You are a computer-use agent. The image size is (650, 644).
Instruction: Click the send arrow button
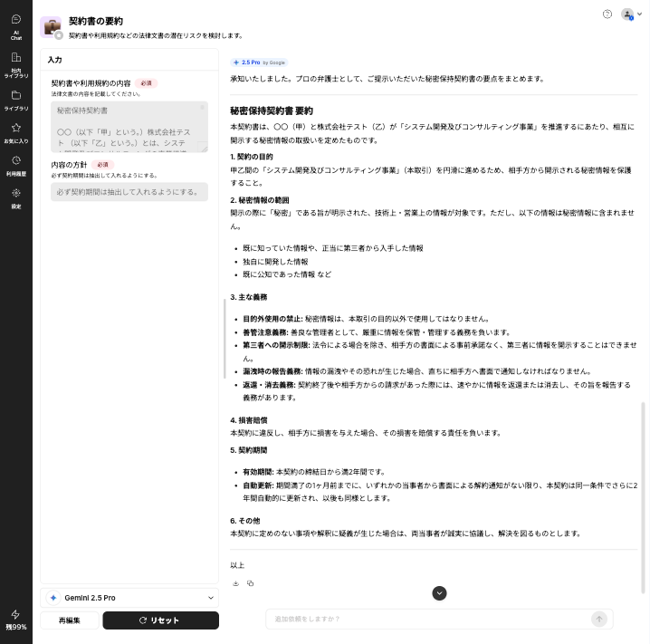(598, 619)
